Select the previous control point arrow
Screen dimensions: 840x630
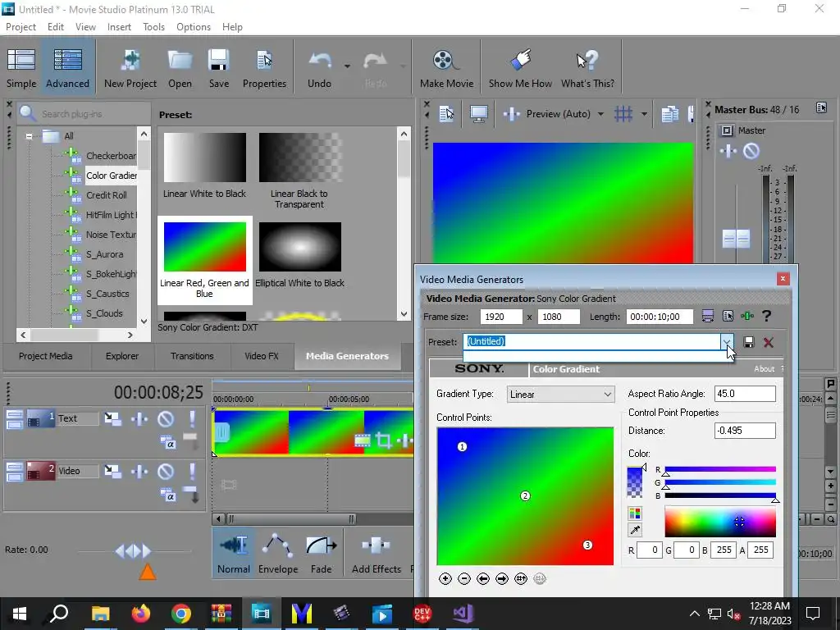(x=483, y=578)
